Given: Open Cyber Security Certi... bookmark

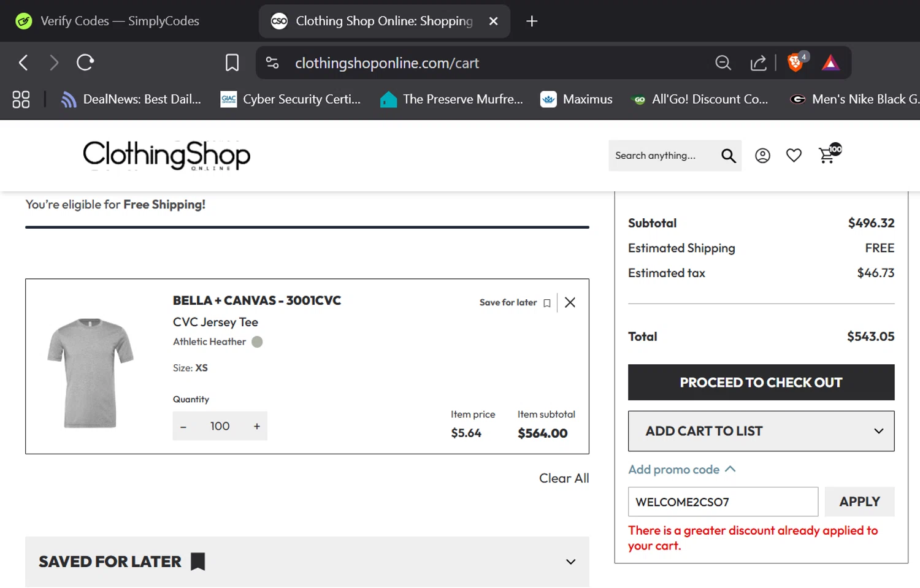Looking at the screenshot, I should [291, 99].
